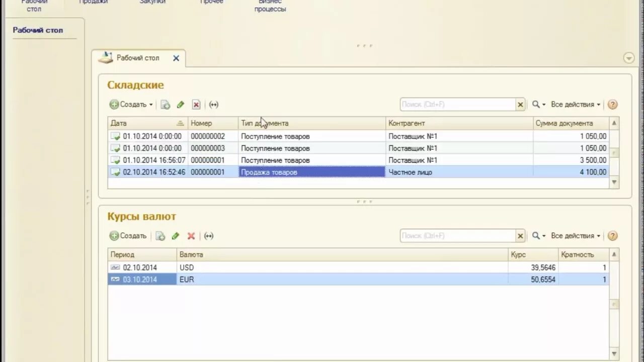The height and width of the screenshot is (362, 644).
Task: Select EUR currency row
Action: [x=358, y=280]
